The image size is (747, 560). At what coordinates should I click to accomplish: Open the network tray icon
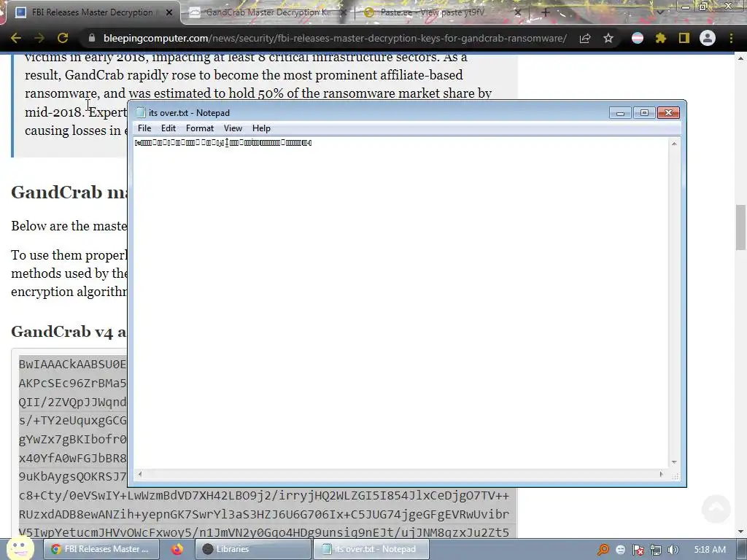tap(656, 550)
